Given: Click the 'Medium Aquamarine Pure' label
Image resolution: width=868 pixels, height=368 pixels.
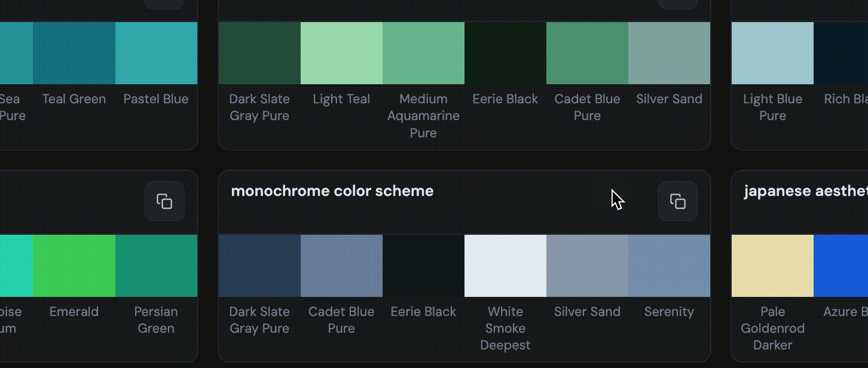Looking at the screenshot, I should pos(423,116).
